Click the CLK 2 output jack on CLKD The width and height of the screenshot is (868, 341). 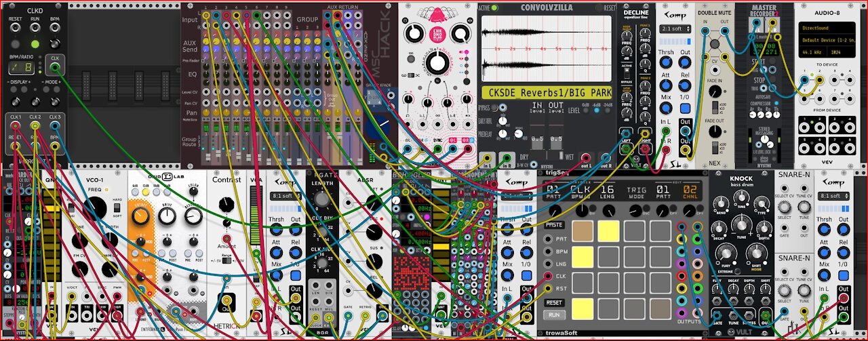[35, 126]
